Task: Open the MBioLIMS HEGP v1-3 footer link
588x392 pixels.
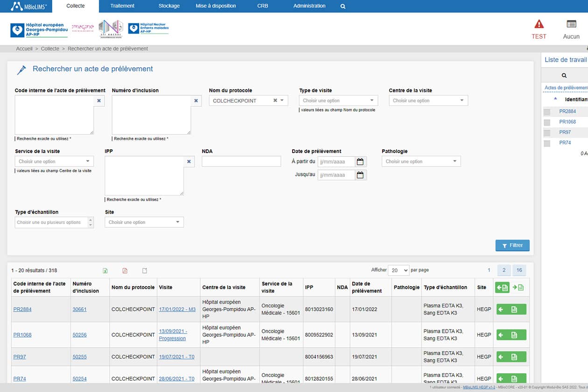Action: coord(479,388)
